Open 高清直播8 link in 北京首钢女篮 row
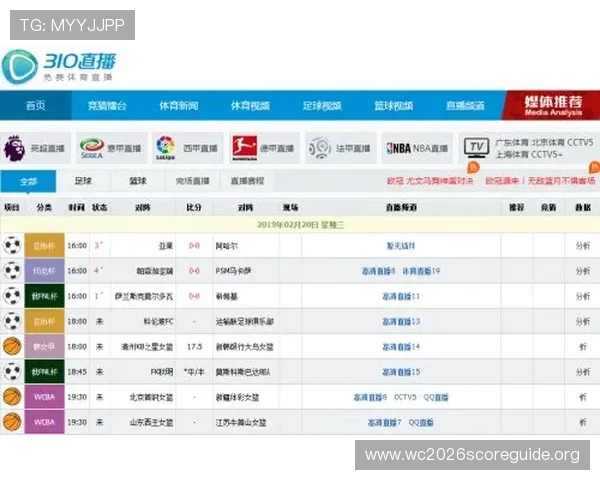 (x=370, y=397)
